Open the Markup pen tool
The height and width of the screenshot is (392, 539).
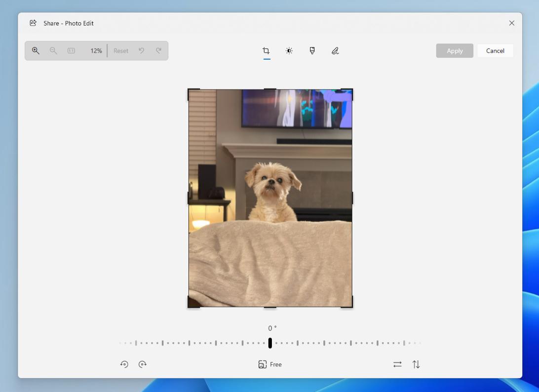pyautogui.click(x=335, y=51)
